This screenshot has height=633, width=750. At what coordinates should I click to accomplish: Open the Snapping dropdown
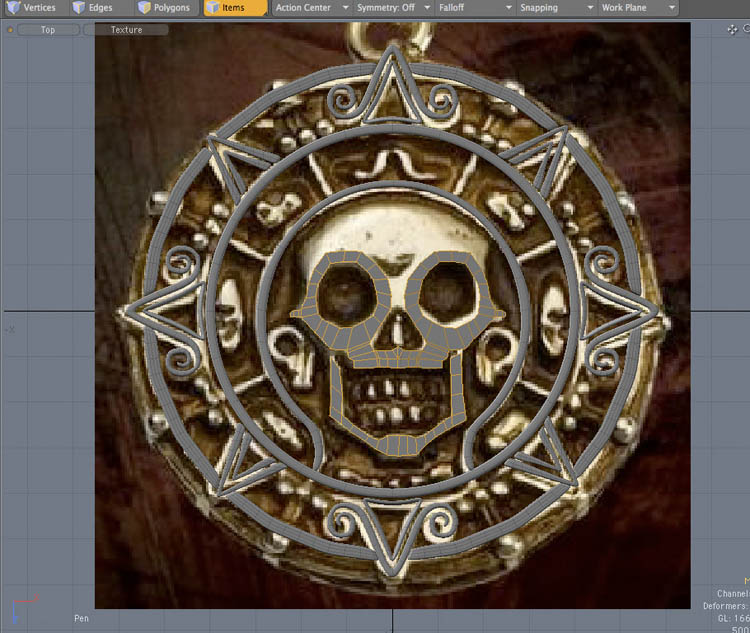(x=556, y=8)
